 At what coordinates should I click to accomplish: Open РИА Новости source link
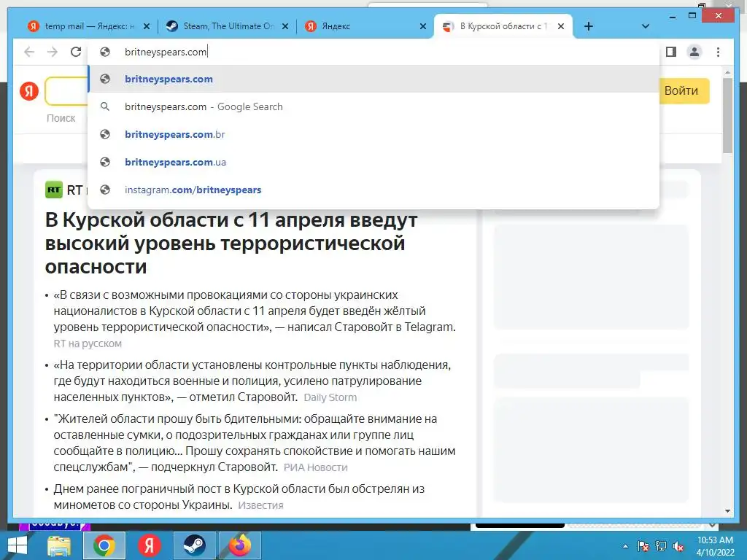(315, 467)
